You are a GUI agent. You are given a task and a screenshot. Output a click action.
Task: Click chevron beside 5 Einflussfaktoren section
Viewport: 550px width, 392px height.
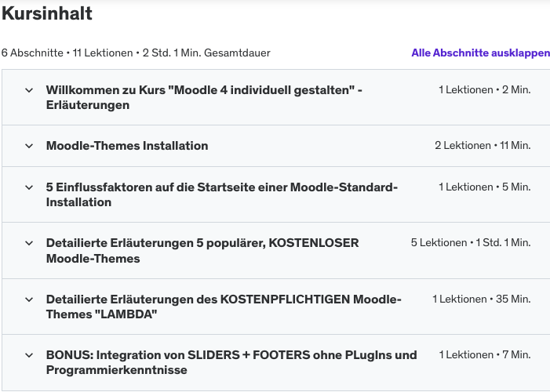[29, 187]
